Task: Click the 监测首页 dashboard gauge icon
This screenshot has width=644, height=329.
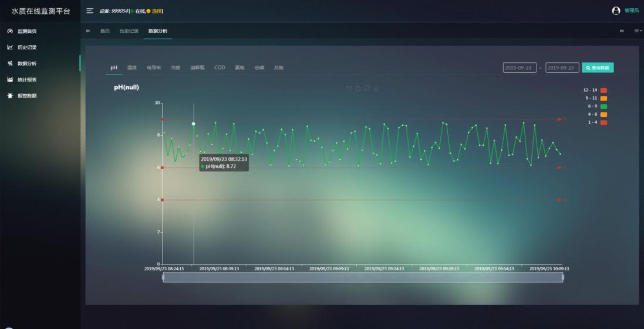Action: click(x=10, y=31)
